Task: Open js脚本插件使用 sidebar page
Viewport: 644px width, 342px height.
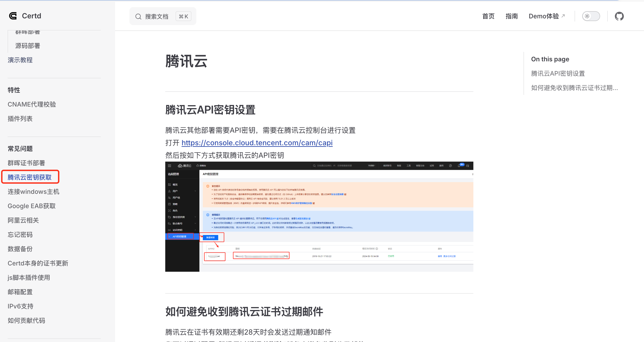Action: click(29, 277)
